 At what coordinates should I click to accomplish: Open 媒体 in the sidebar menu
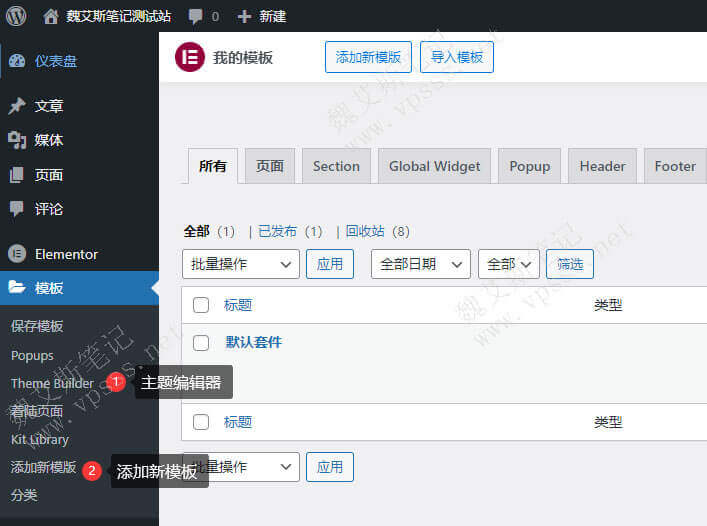pyautogui.click(x=49, y=140)
